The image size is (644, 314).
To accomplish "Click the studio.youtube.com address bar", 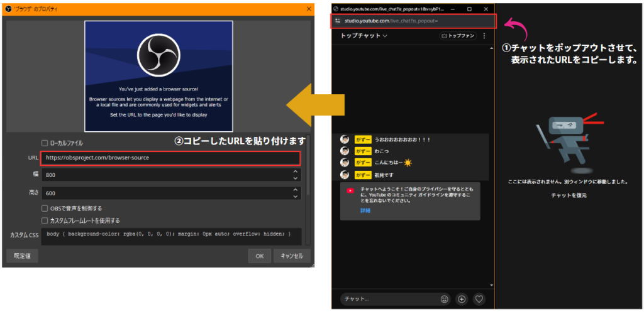I will (414, 21).
